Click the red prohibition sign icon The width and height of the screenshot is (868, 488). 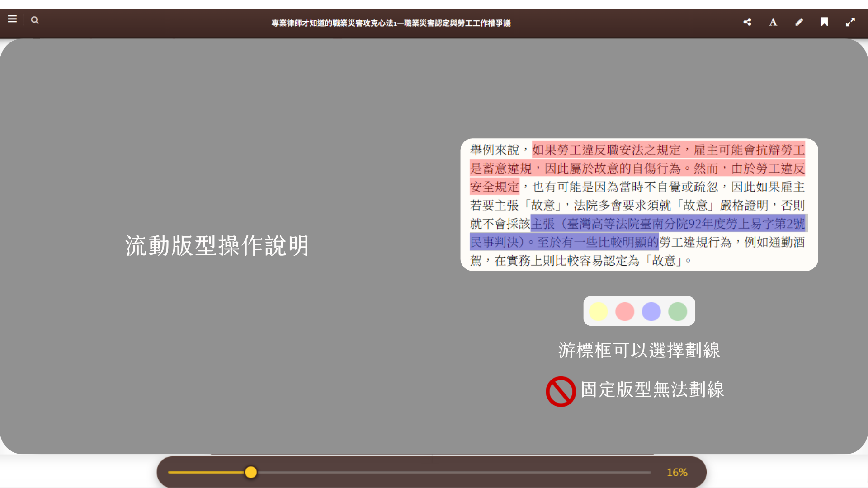(x=561, y=391)
